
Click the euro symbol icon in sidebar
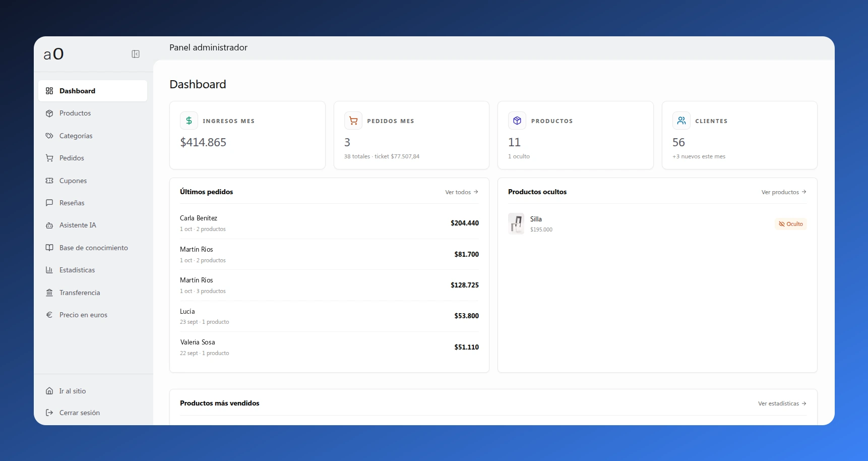click(49, 315)
